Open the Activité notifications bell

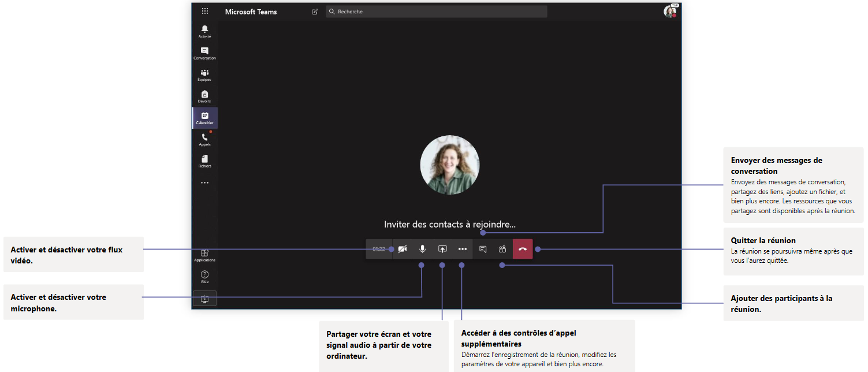coord(204,31)
